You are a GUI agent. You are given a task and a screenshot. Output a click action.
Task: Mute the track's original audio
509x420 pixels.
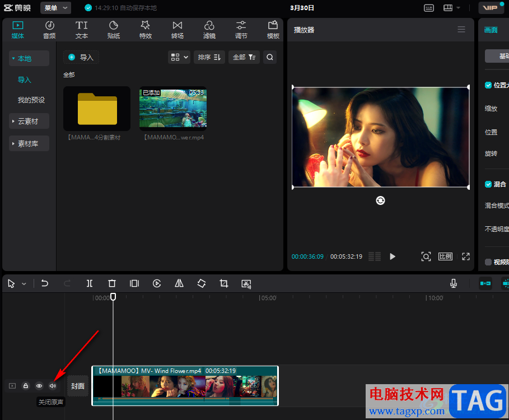click(x=53, y=386)
